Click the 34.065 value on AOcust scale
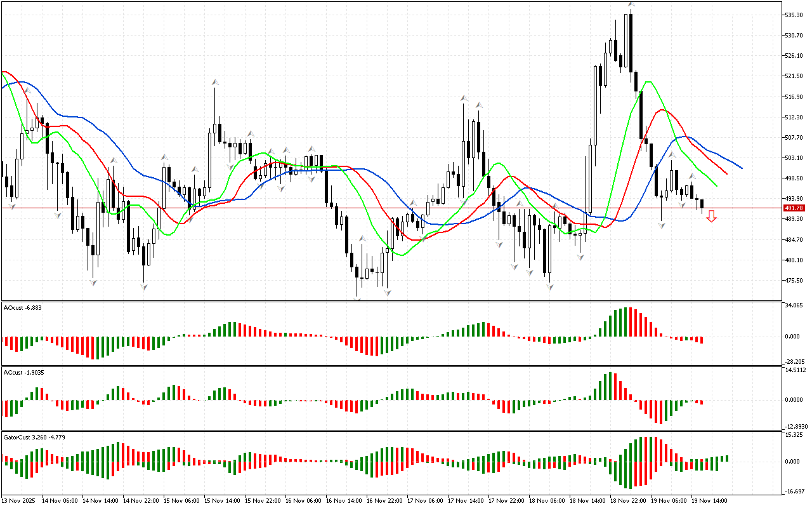812x508 pixels. coord(795,305)
